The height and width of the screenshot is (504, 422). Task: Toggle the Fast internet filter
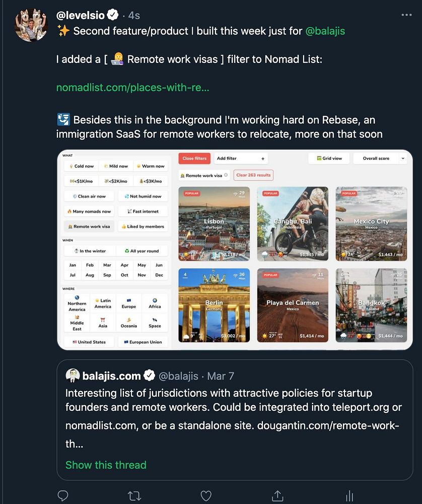coord(143,211)
